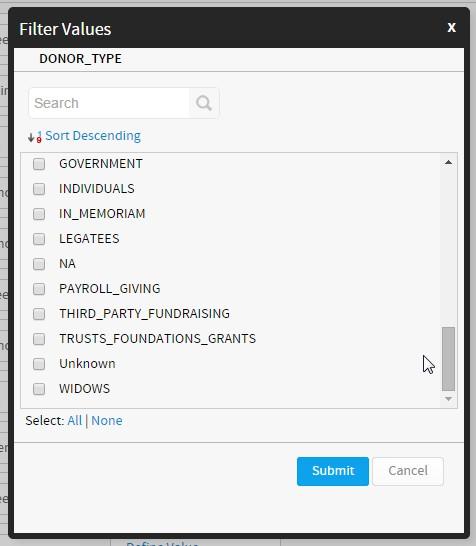
Task: Close the Filter Values dialog
Action: 452,28
